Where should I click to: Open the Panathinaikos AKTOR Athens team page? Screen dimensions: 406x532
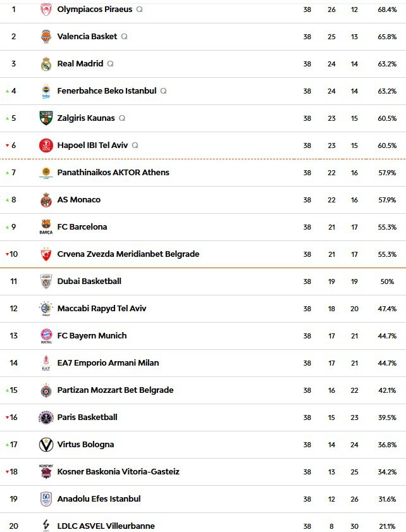(113, 172)
